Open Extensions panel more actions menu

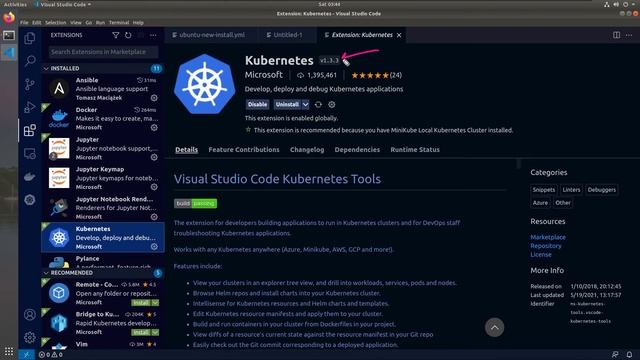pyautogui.click(x=153, y=36)
